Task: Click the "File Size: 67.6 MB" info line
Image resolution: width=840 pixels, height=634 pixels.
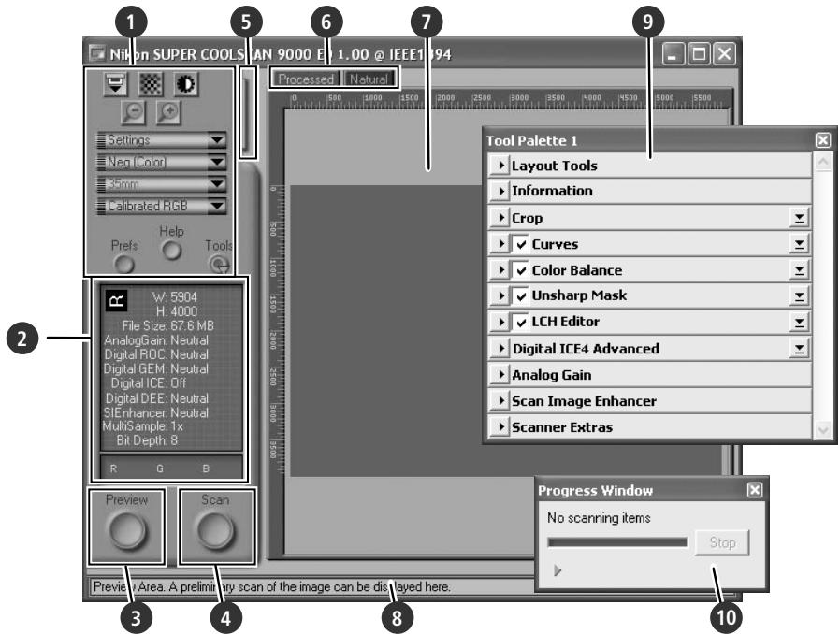Action: coord(167,325)
